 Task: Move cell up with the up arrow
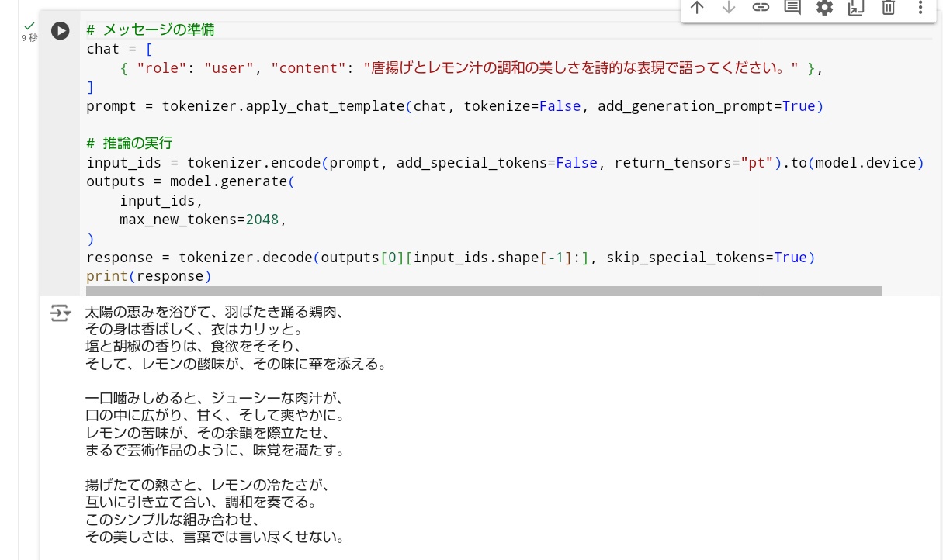(x=697, y=8)
